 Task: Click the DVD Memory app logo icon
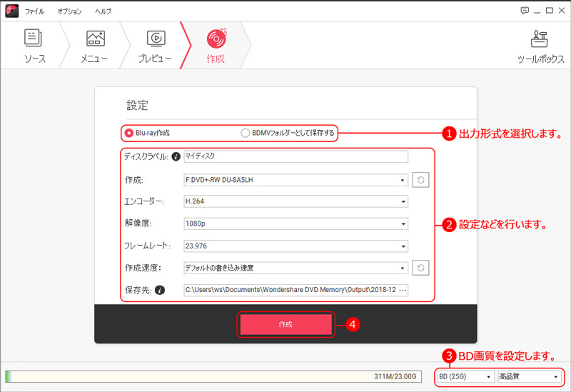[12, 11]
